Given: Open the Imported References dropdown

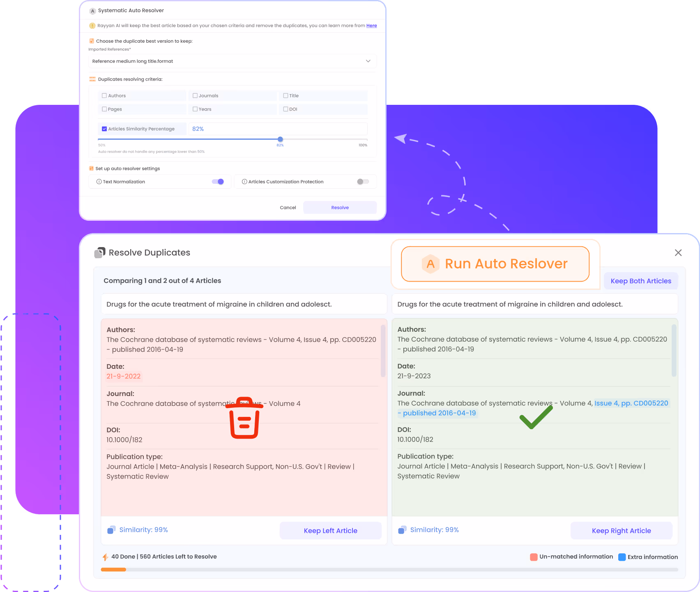Looking at the screenshot, I should point(232,61).
